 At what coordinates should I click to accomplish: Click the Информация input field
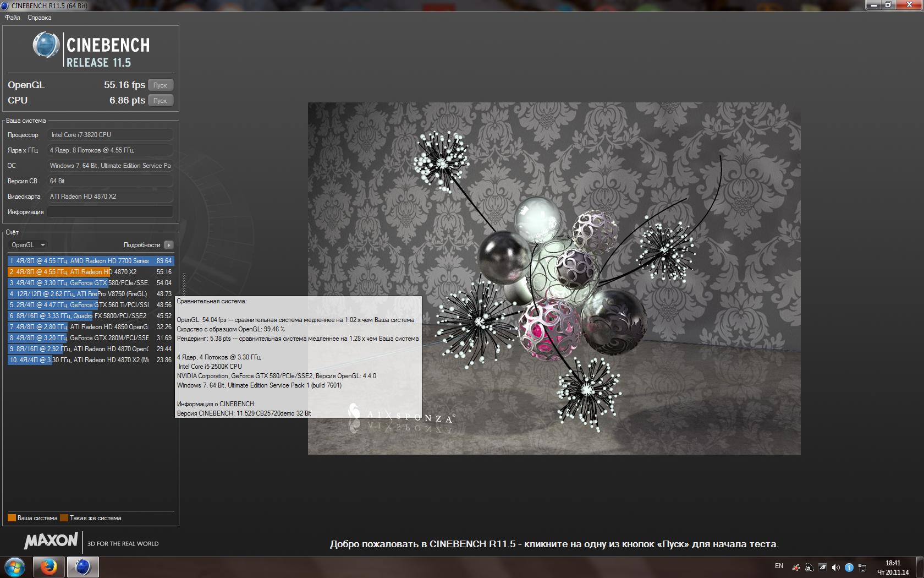pos(110,212)
